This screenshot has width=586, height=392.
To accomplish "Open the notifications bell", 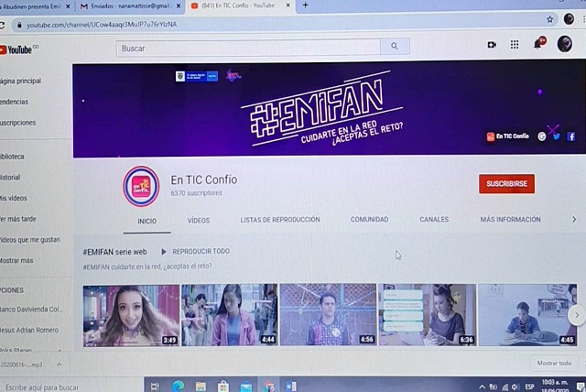I will [x=538, y=43].
